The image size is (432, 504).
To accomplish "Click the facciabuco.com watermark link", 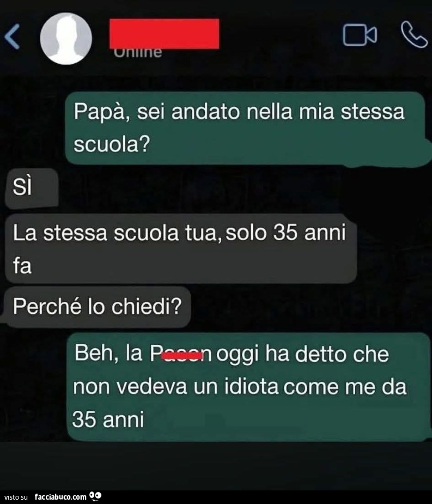I will 60,496.
